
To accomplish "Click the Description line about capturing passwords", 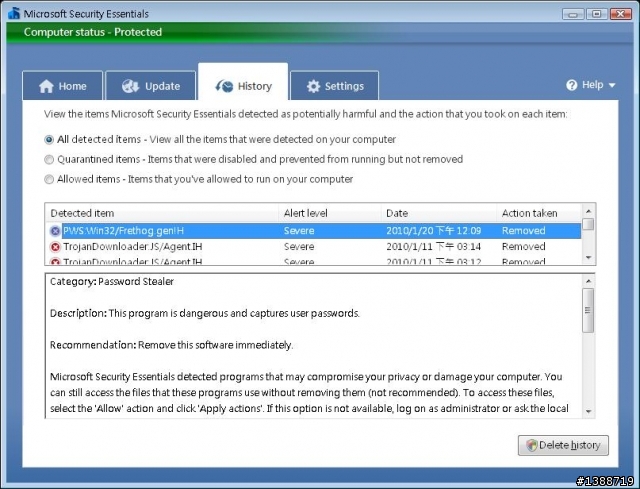I will click(x=204, y=313).
